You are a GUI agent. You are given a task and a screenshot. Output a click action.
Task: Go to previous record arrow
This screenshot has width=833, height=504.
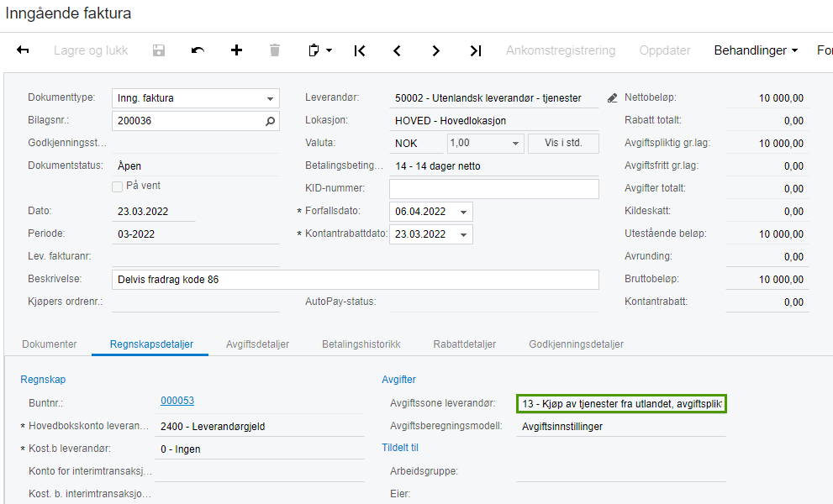[397, 50]
